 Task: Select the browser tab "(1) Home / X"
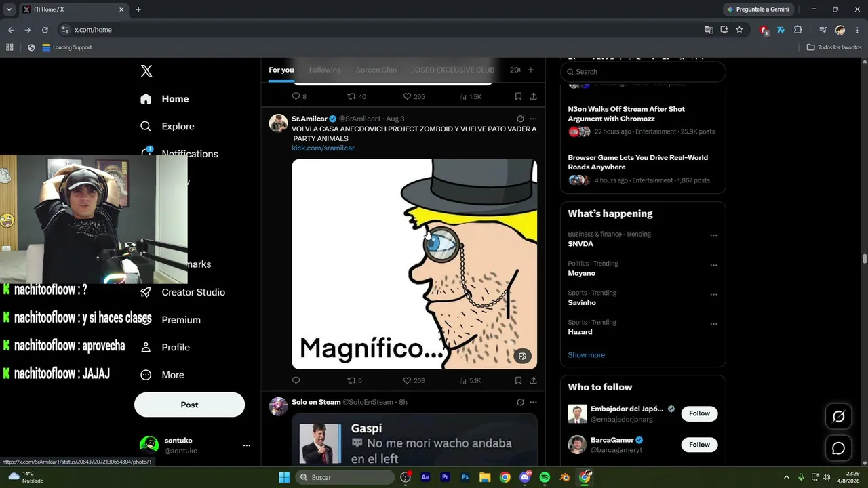[73, 9]
